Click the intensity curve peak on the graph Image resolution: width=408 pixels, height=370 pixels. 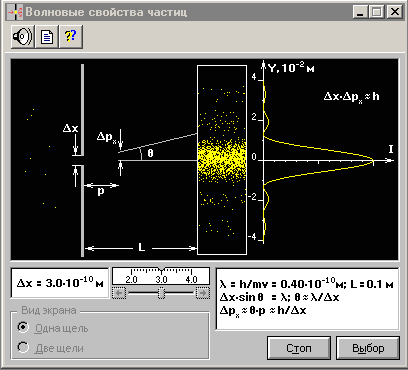[373, 161]
